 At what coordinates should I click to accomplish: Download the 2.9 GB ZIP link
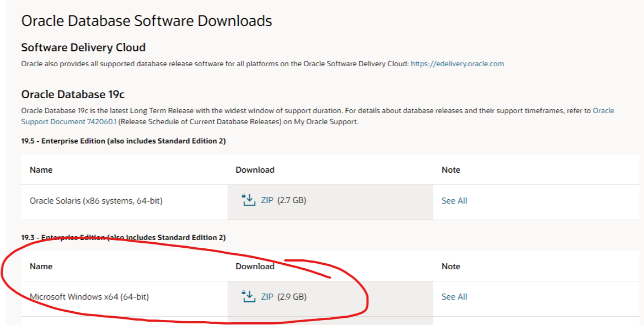[x=267, y=297]
